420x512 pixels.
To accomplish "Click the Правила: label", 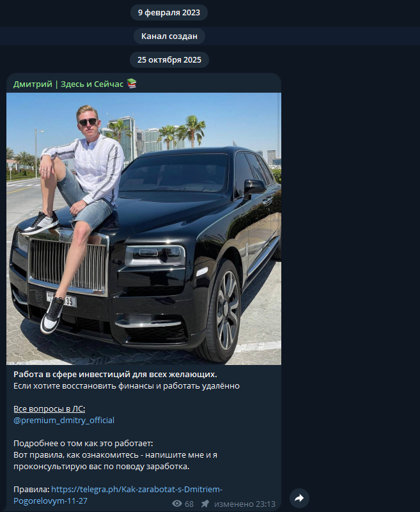I will (x=31, y=489).
